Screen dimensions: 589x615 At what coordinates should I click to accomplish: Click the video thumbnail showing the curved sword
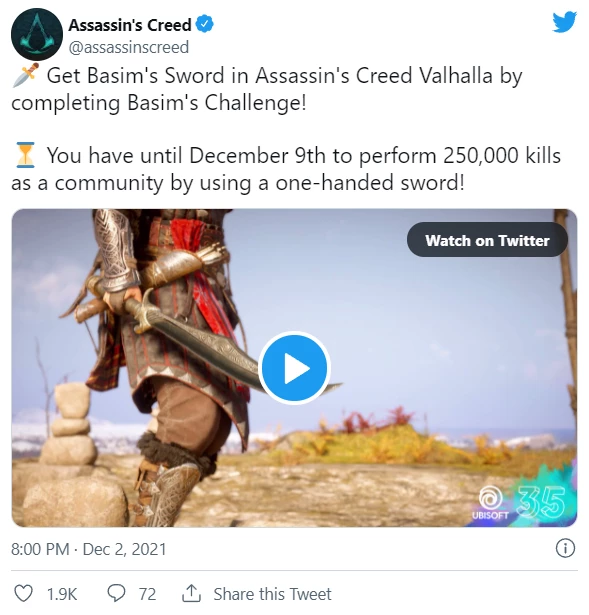(294, 368)
